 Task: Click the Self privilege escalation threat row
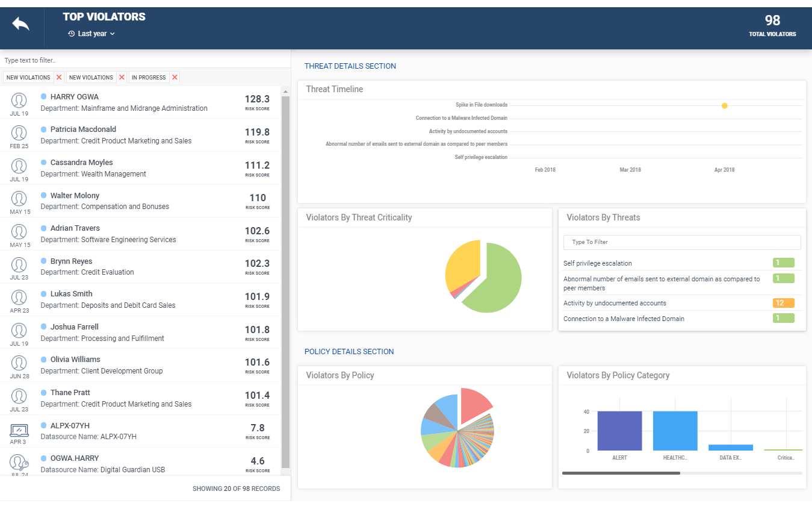pos(682,263)
